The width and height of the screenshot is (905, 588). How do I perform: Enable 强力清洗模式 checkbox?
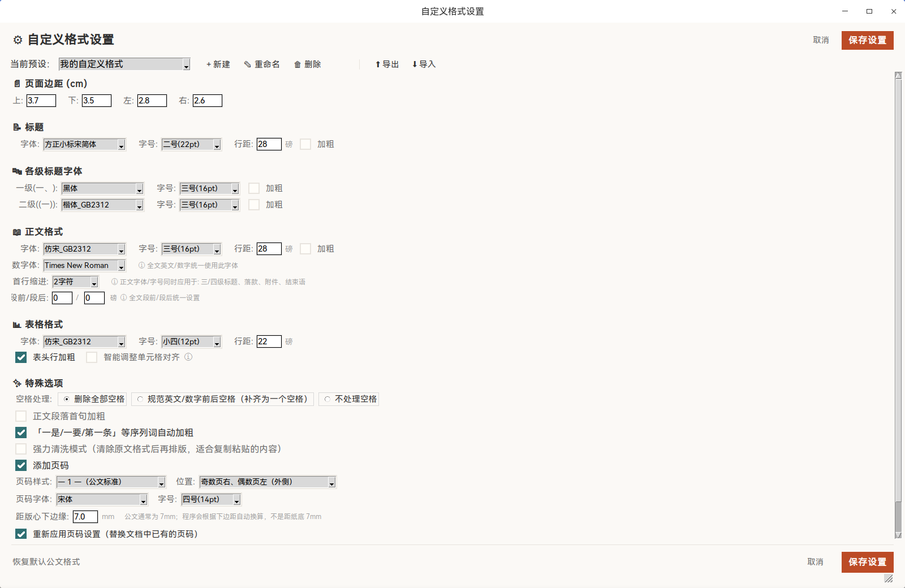coord(21,449)
